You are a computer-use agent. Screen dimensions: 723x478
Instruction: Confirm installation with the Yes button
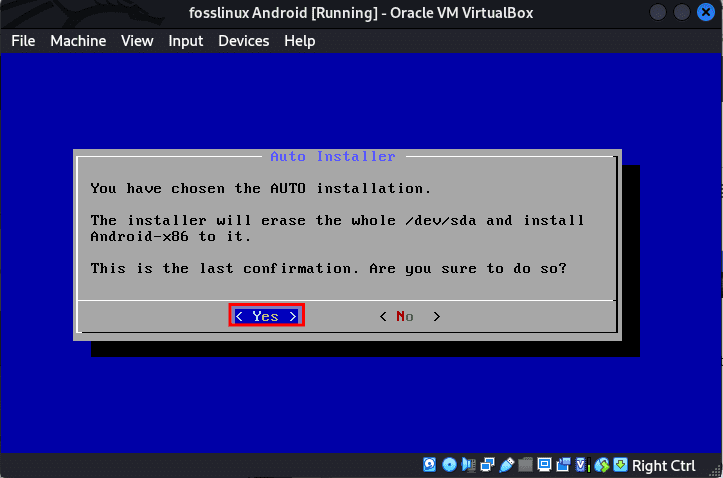tap(266, 316)
